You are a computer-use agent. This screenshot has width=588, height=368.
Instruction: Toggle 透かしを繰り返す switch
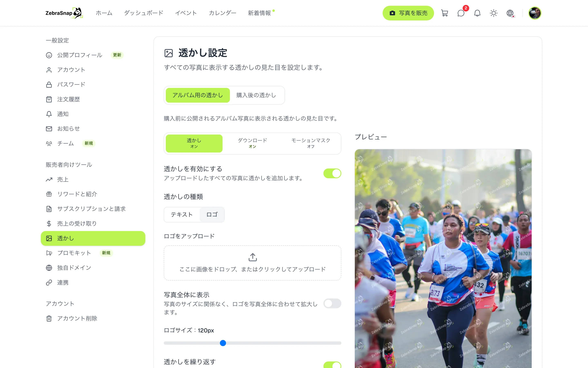click(x=332, y=365)
